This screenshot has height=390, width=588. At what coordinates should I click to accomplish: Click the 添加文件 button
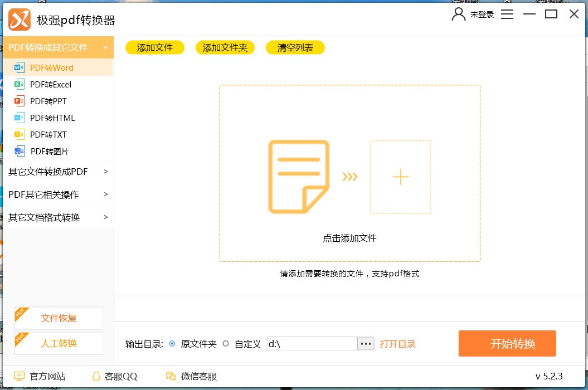coord(155,47)
